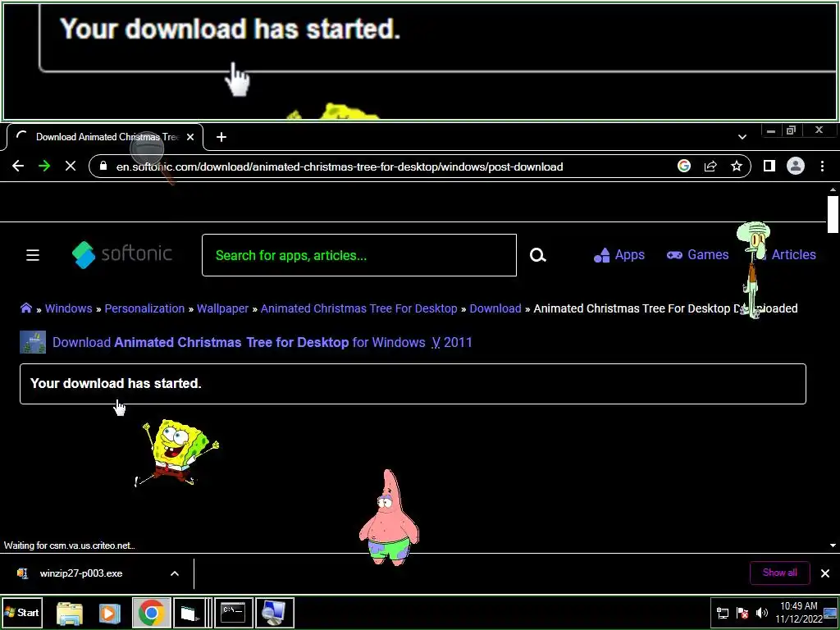840x630 pixels.
Task: Open Windows Explorer folder in taskbar
Action: 70,613
